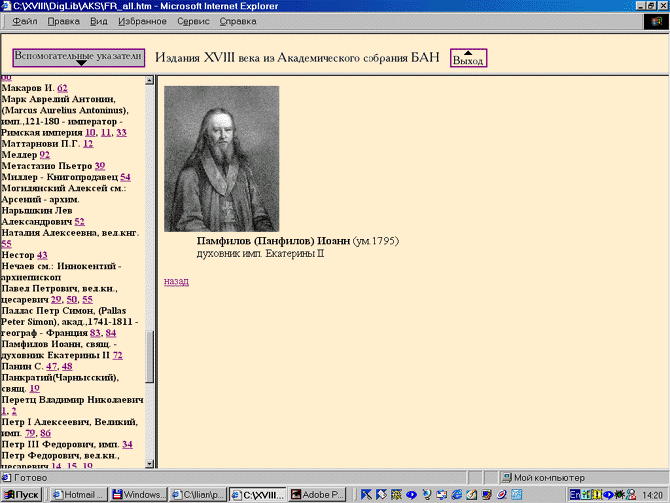Click the IE page icon in title bar
The height and width of the screenshot is (503, 670).
pyautogui.click(x=8, y=6)
